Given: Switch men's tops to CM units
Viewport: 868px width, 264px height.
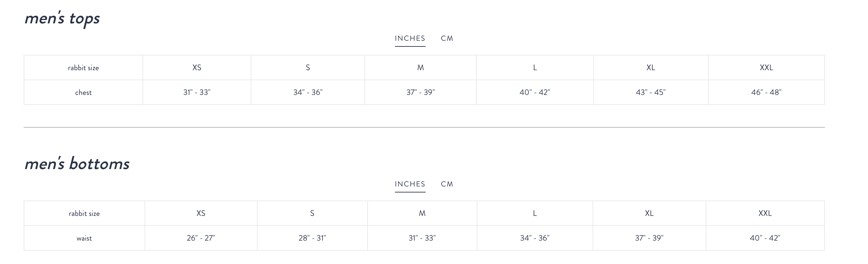Looking at the screenshot, I should coord(447,38).
